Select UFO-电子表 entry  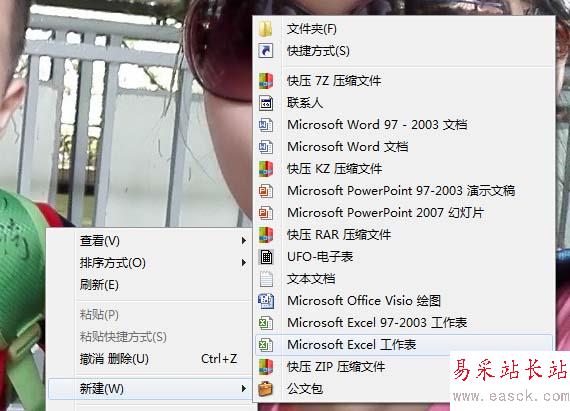(404, 257)
